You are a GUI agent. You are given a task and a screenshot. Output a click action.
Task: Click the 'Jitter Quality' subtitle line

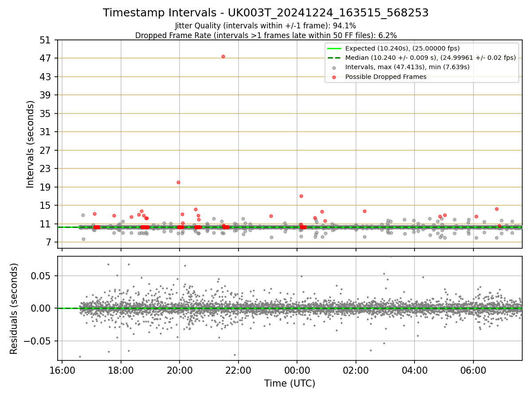pos(266,26)
